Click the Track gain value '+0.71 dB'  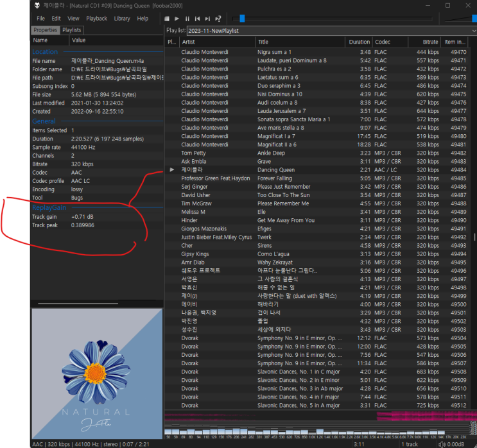pos(82,217)
